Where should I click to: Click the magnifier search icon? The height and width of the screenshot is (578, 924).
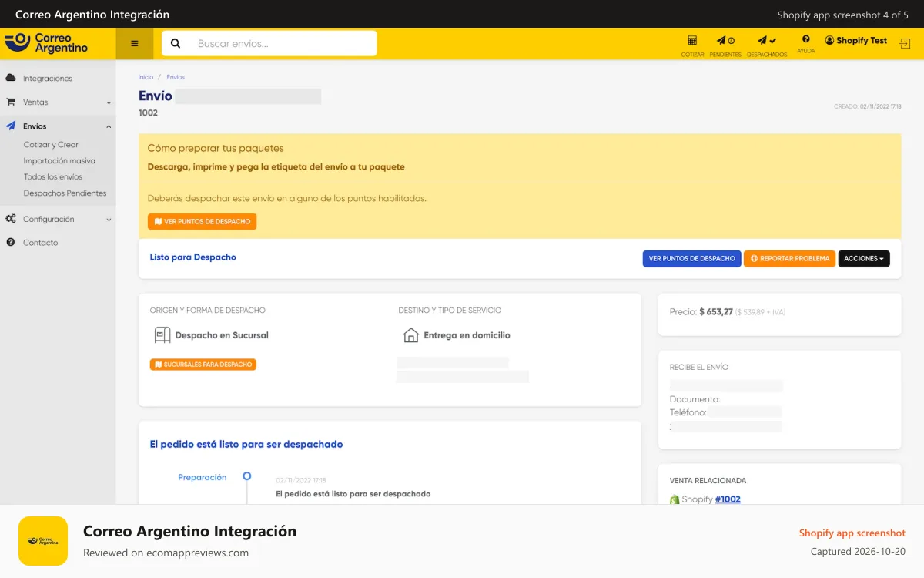pyautogui.click(x=176, y=44)
